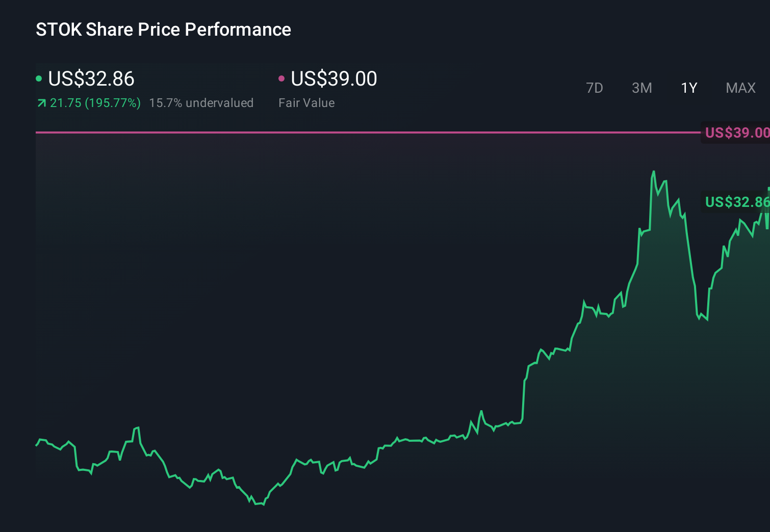Toggle the green share price series dot

pos(39,78)
